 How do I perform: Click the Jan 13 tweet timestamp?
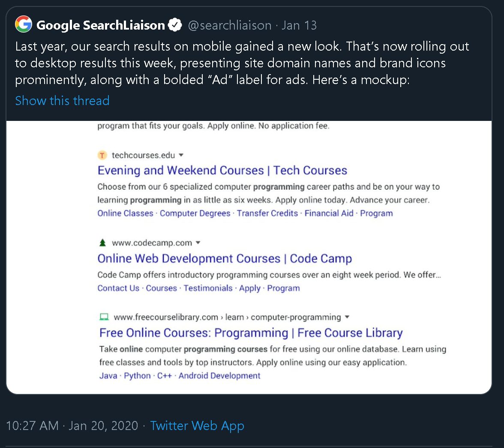coord(299,25)
